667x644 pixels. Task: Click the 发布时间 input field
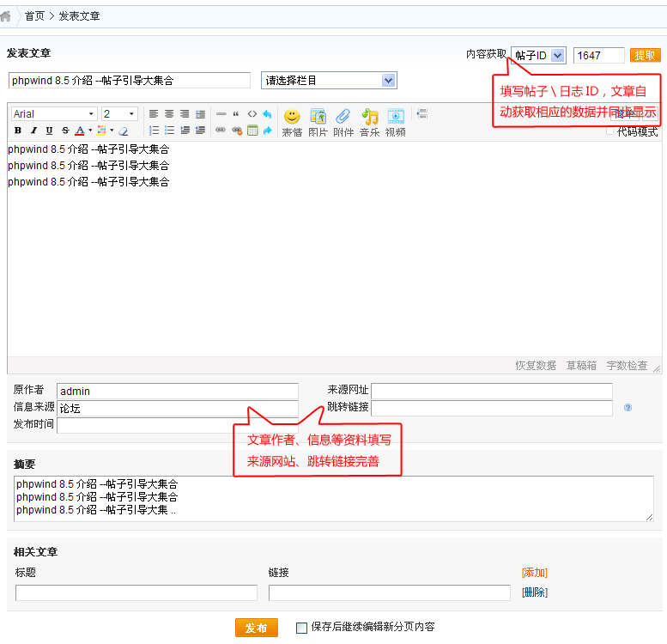[178, 425]
